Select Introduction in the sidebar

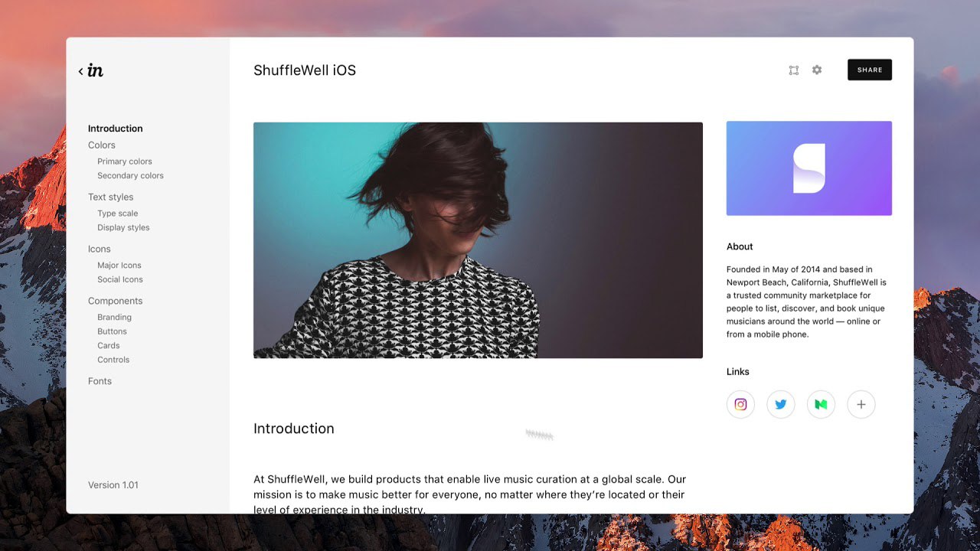click(116, 129)
